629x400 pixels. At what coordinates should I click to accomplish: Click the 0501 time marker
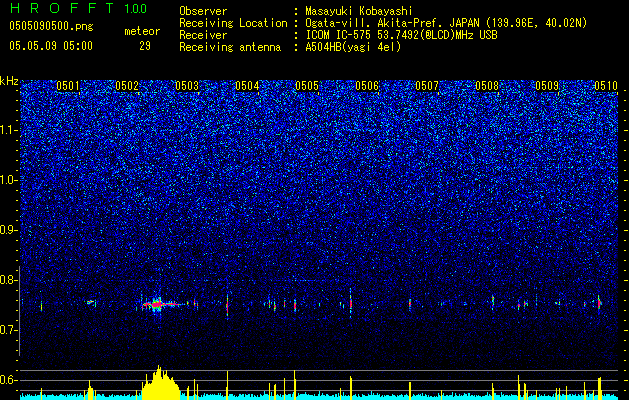pos(68,85)
